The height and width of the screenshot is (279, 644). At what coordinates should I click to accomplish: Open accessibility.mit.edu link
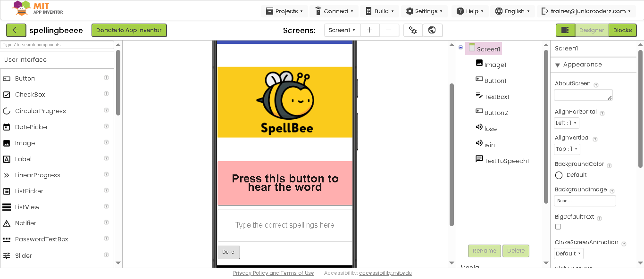coord(385,273)
